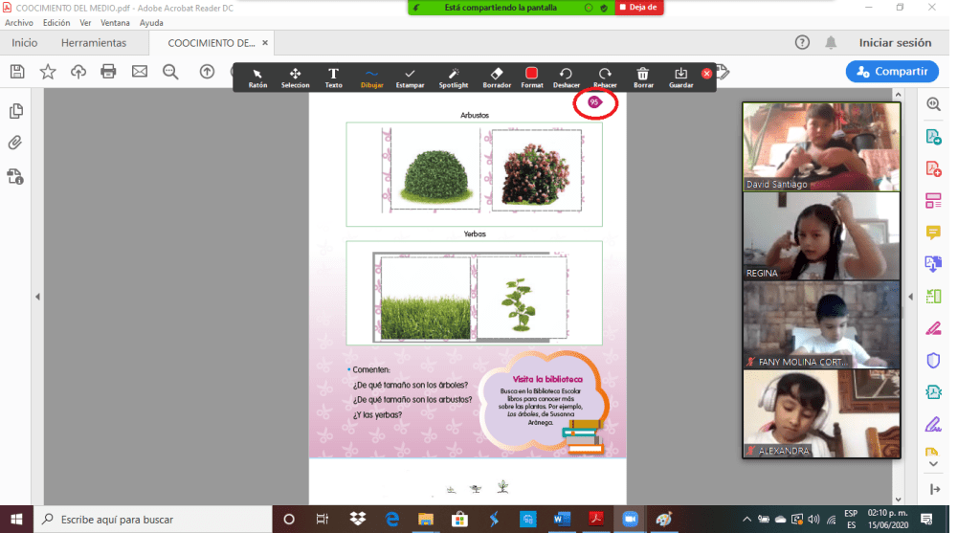The width and height of the screenshot is (980, 533).
Task: Open the attachments paperclip panel
Action: click(x=15, y=144)
